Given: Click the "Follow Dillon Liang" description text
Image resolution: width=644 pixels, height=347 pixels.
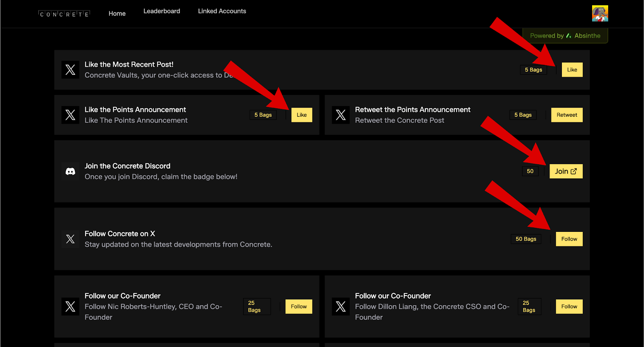Looking at the screenshot, I should point(432,312).
